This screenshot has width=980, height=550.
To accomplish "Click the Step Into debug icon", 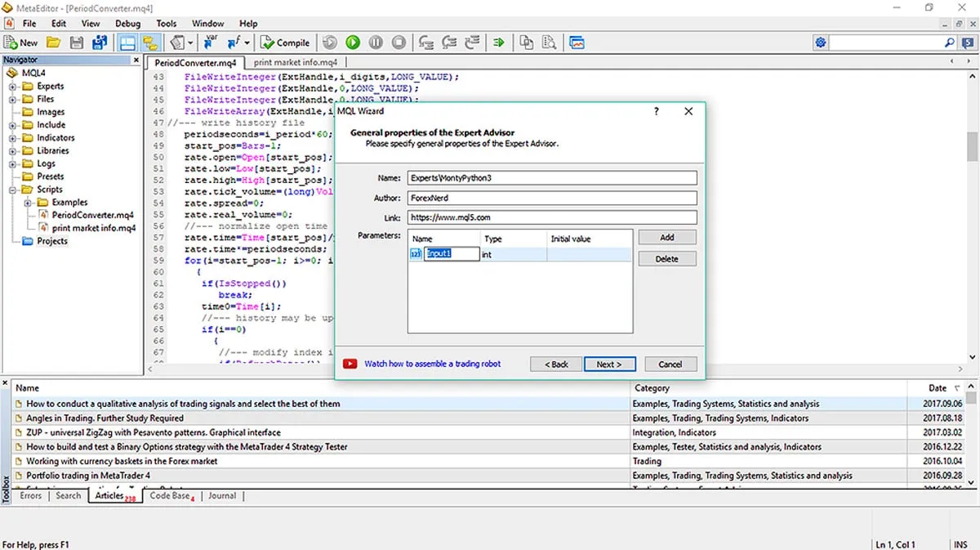I will tap(425, 42).
